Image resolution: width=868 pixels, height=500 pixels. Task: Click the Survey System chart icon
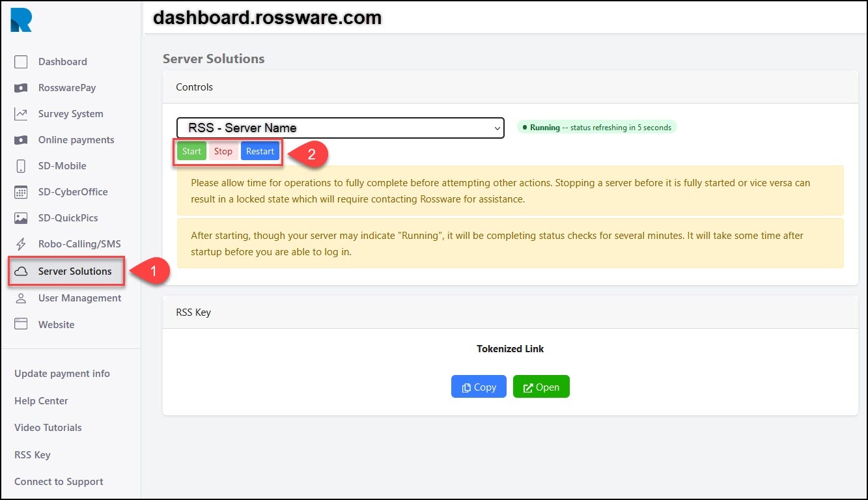(21, 114)
